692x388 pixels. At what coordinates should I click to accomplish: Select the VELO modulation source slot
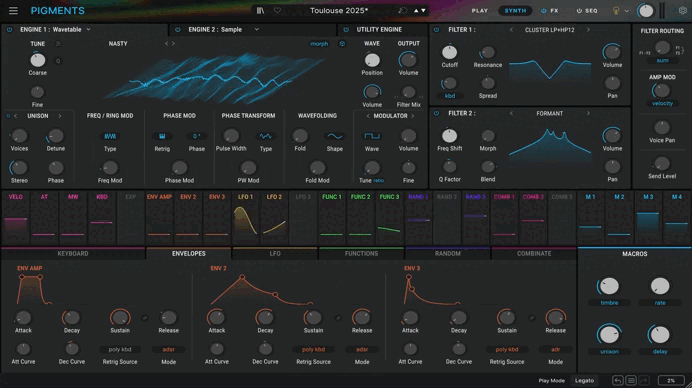pyautogui.click(x=15, y=218)
